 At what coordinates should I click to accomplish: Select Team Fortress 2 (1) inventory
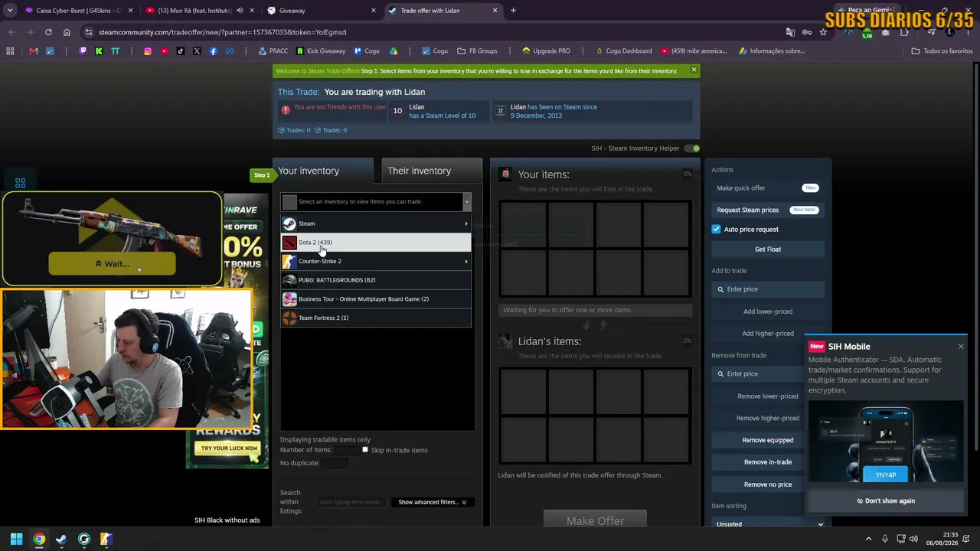pyautogui.click(x=375, y=318)
